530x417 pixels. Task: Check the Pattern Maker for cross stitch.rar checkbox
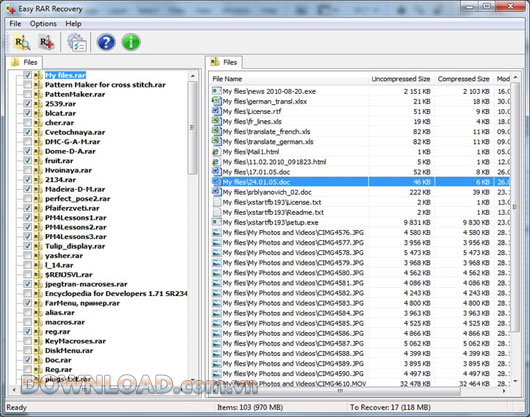28,84
